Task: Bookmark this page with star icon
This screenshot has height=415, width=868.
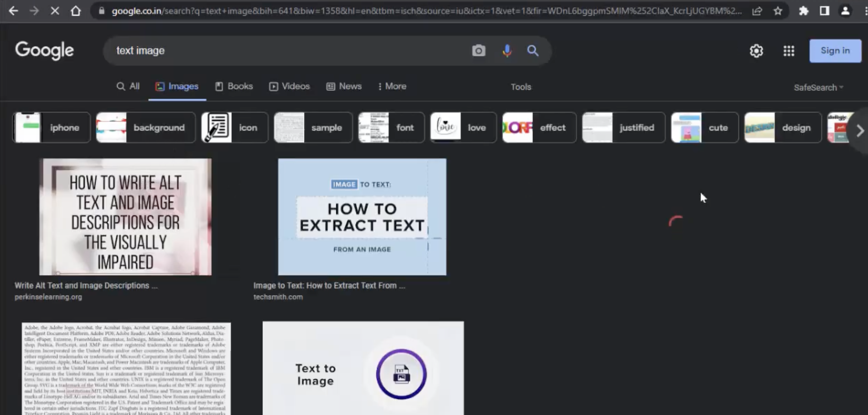Action: [x=778, y=11]
